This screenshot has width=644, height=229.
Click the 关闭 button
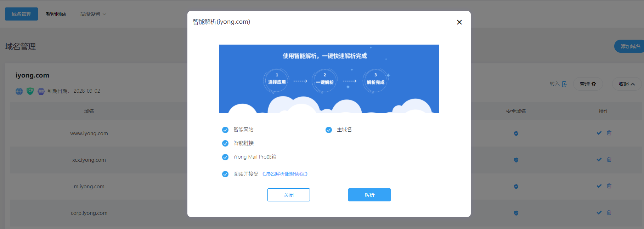pos(289,195)
